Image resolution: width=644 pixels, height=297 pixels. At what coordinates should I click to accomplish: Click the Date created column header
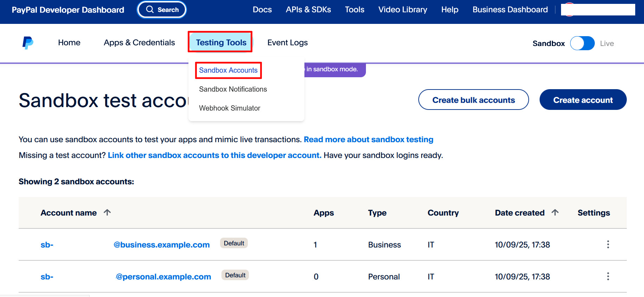point(520,213)
